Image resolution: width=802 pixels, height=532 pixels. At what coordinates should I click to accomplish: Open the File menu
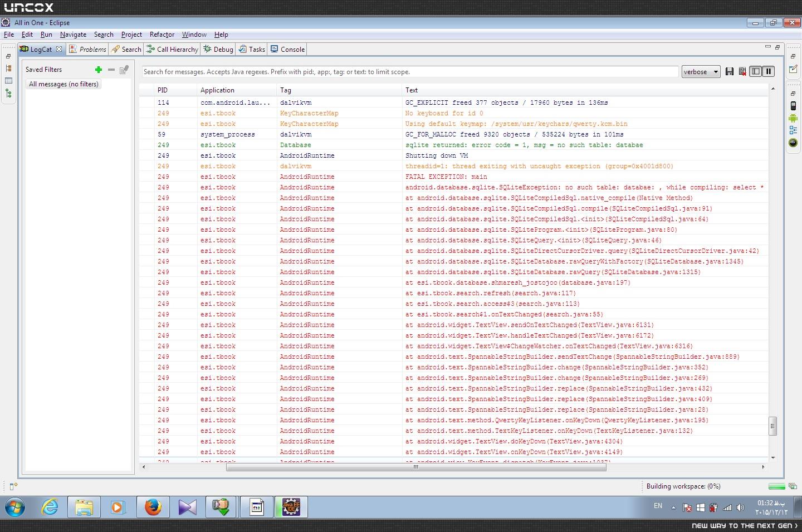(x=9, y=35)
